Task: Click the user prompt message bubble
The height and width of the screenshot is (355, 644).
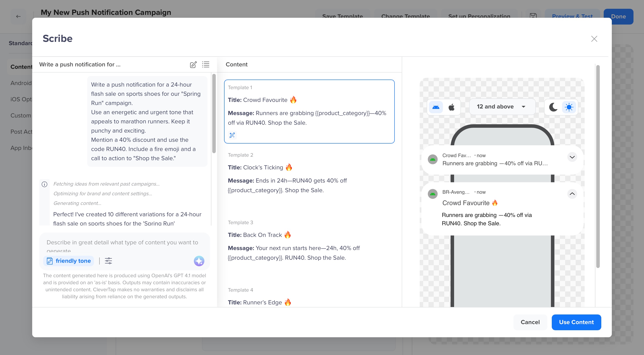Action: click(147, 121)
